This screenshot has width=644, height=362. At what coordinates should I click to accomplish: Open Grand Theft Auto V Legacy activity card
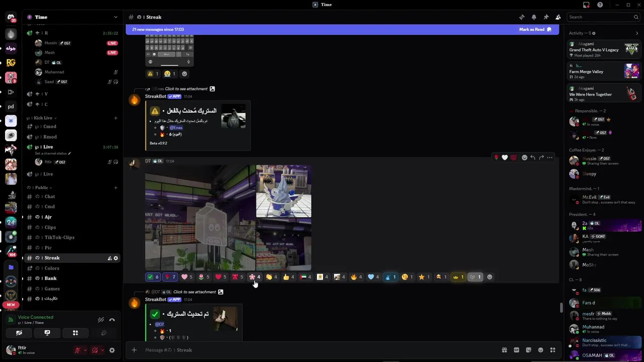(x=603, y=49)
